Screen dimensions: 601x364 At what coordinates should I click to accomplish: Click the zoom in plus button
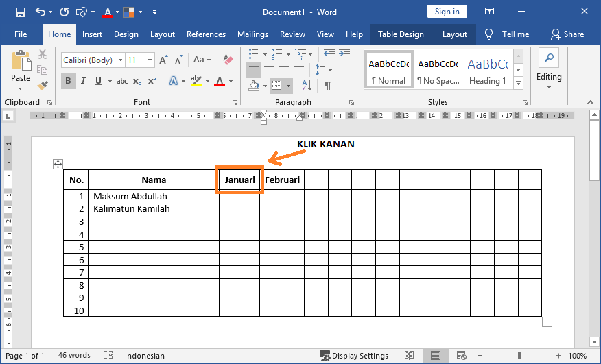[x=558, y=356]
